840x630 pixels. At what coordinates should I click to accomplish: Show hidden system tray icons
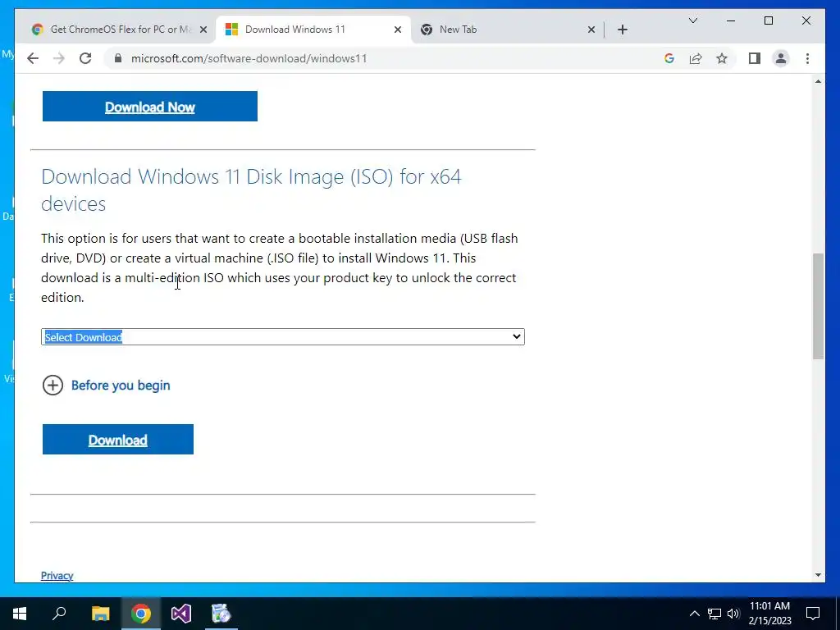click(x=694, y=614)
